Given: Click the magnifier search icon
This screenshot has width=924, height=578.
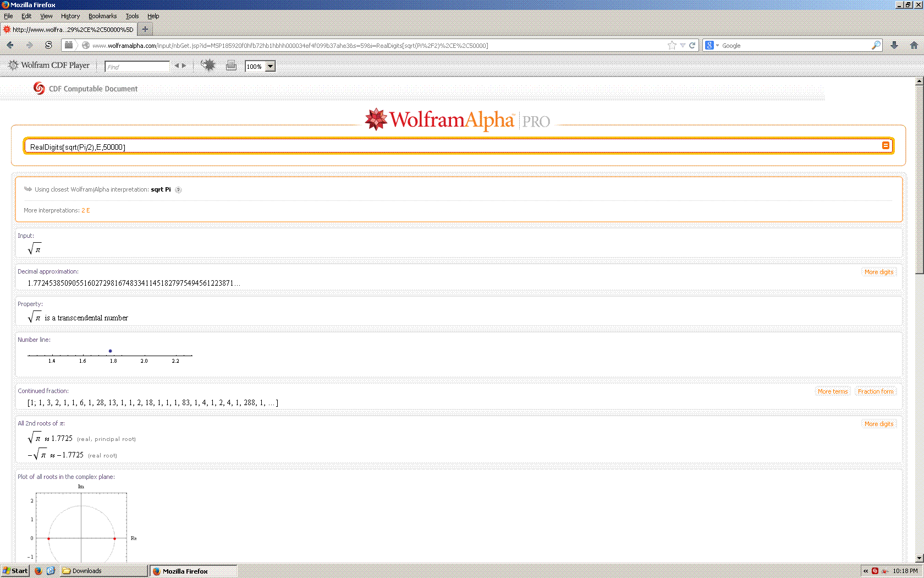Looking at the screenshot, I should [876, 45].
